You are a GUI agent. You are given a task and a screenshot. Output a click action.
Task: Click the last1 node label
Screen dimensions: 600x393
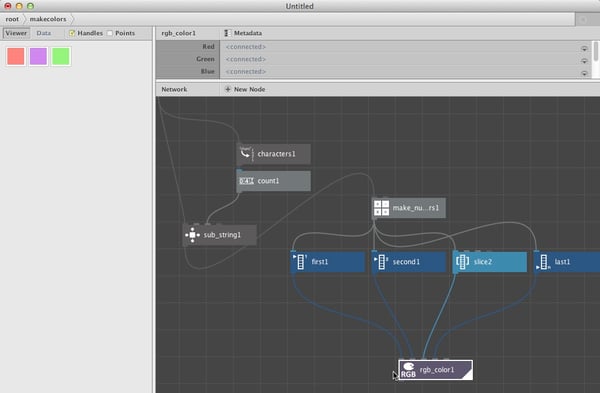click(x=562, y=262)
